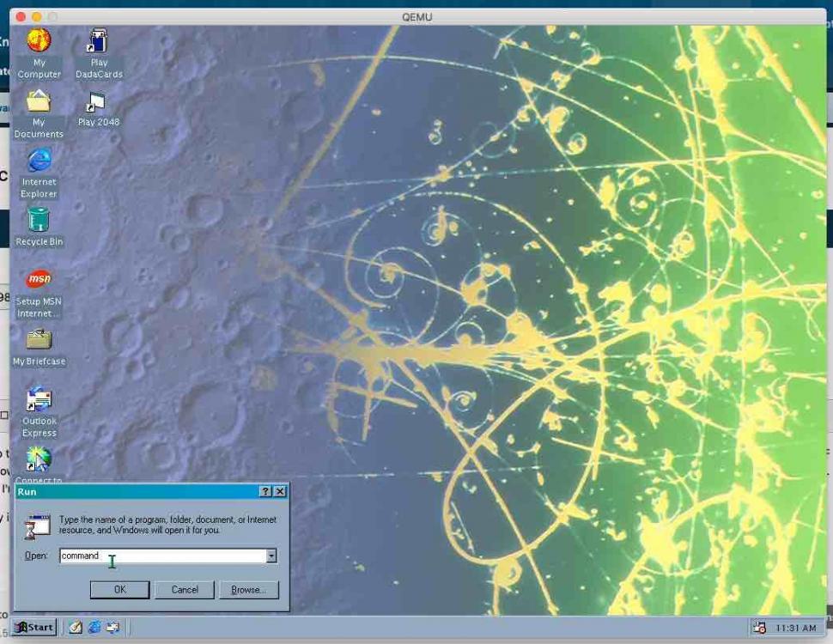Click the Task Scheduler system tray icon
Image resolution: width=833 pixels, height=644 pixels.
tap(758, 628)
